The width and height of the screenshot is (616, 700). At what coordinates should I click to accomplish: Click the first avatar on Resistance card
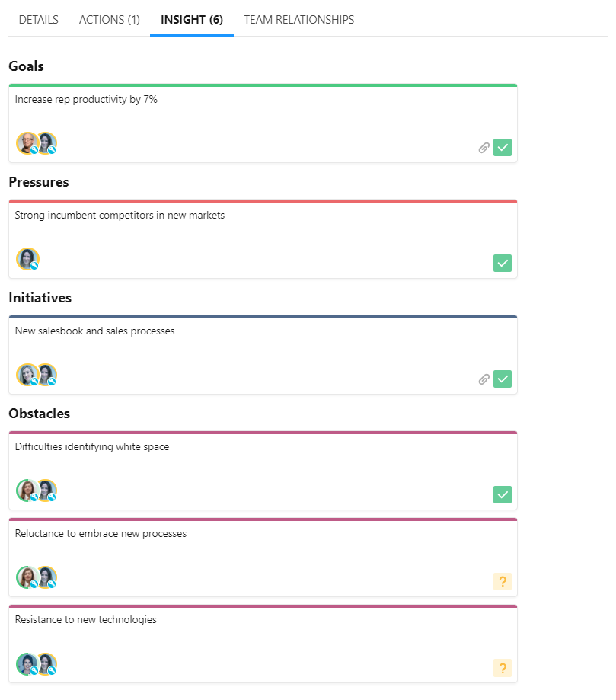27,664
